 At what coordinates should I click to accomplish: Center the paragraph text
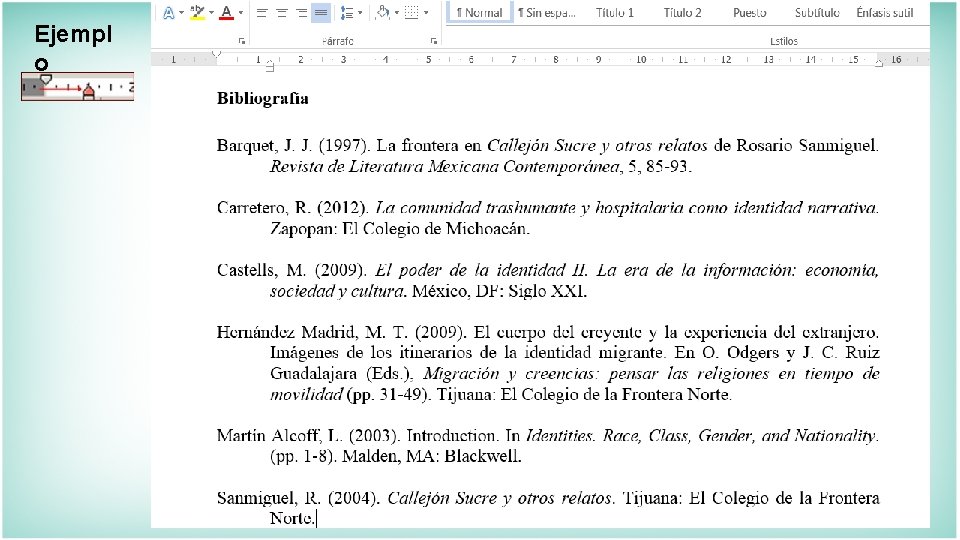click(282, 13)
